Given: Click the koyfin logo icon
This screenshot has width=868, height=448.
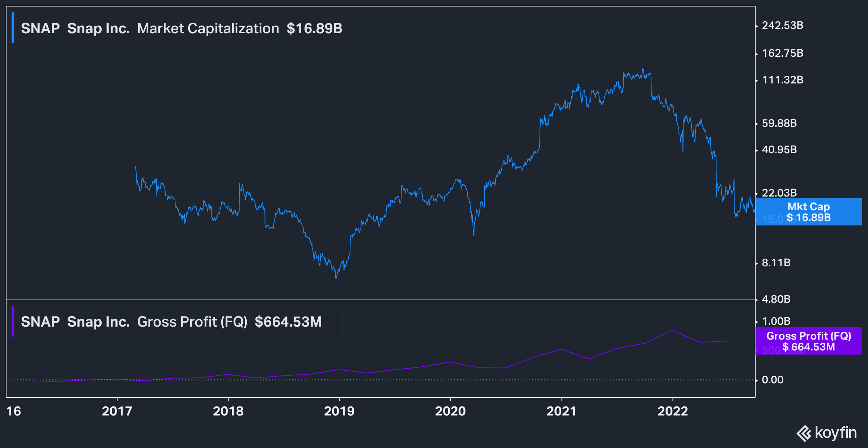Looking at the screenshot, I should [804, 433].
